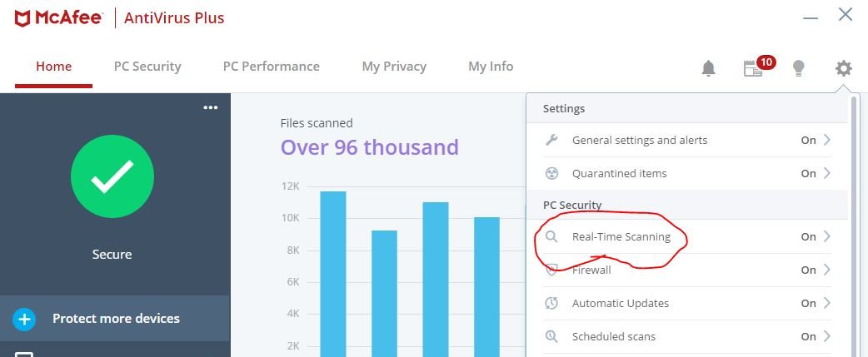Open Automatic Updates settings
The height and width of the screenshot is (357, 868).
687,303
